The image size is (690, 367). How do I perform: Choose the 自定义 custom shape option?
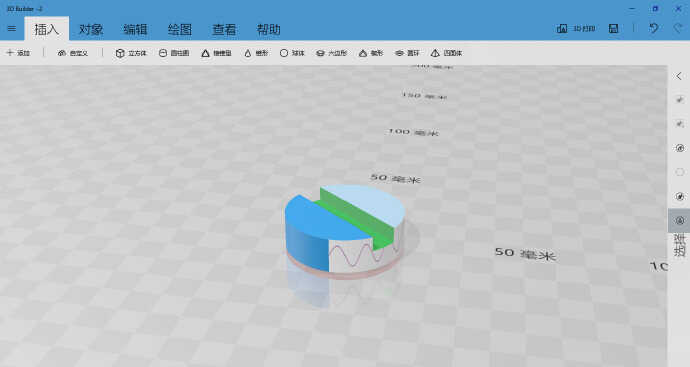click(73, 53)
